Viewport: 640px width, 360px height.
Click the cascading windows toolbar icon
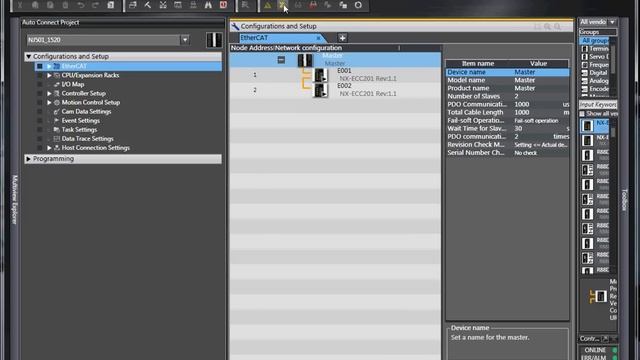click(x=133, y=5)
